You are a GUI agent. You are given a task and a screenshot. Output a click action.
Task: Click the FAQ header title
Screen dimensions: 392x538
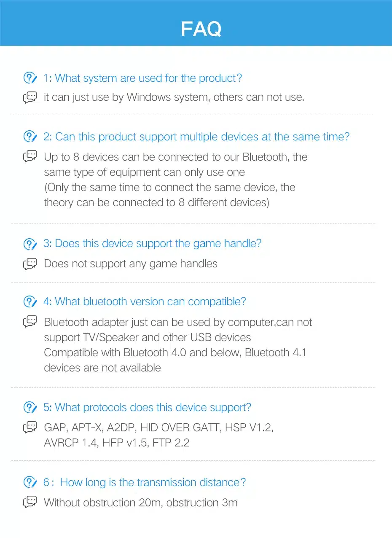201,29
